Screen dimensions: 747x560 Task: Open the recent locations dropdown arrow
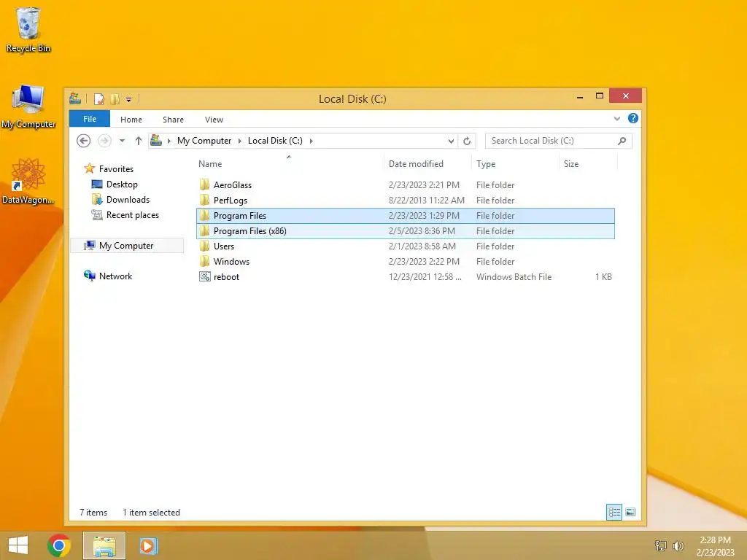(x=122, y=141)
